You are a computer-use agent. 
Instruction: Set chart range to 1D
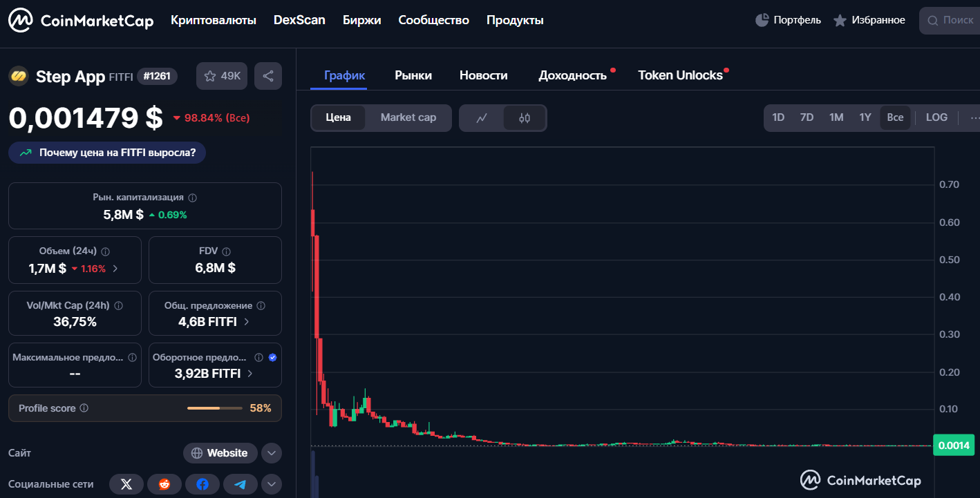[x=778, y=117]
